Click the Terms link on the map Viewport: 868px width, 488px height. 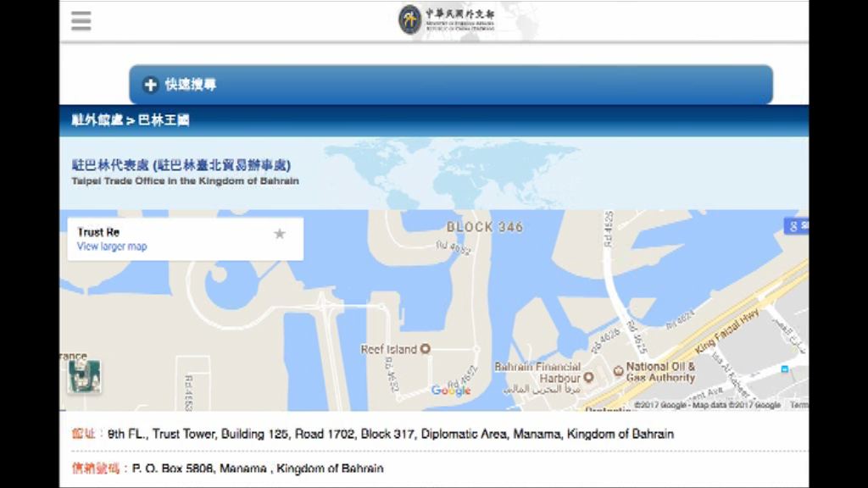[801, 404]
